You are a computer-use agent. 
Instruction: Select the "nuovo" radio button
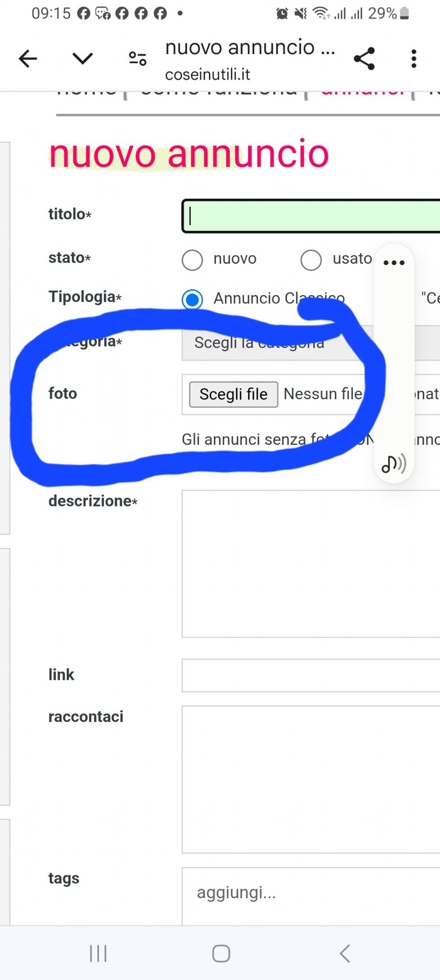coord(192,260)
